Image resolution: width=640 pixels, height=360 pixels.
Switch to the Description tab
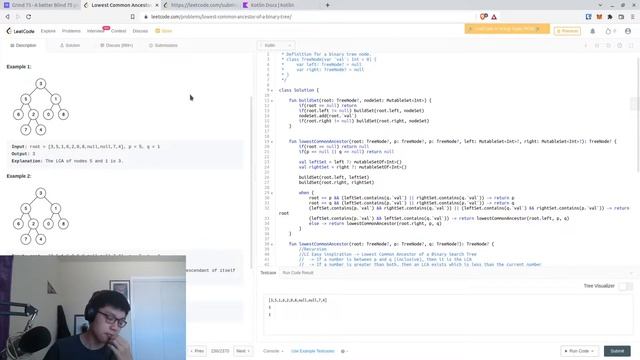(x=23, y=45)
